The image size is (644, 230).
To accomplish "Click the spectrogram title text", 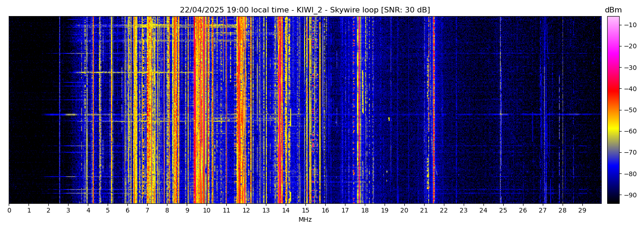I will [x=305, y=10].
